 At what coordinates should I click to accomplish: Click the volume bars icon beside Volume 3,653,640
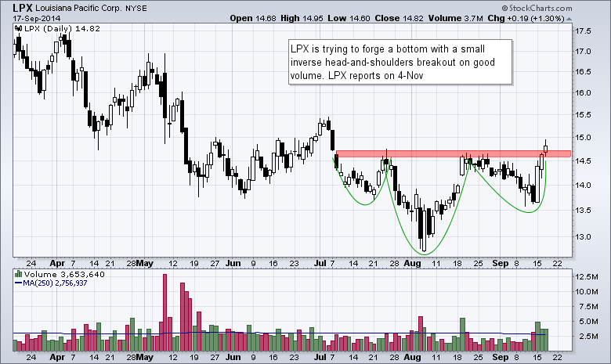tap(18, 274)
